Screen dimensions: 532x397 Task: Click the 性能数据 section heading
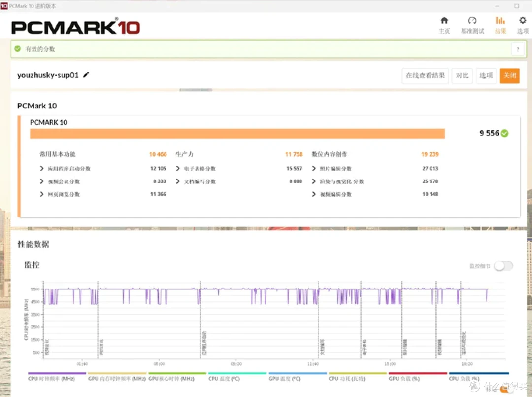[x=33, y=244]
